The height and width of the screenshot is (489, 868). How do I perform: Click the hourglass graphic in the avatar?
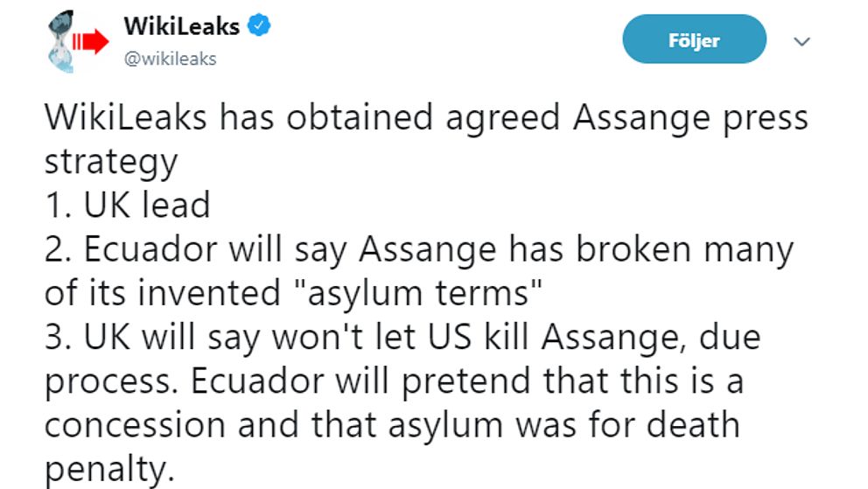point(62,41)
